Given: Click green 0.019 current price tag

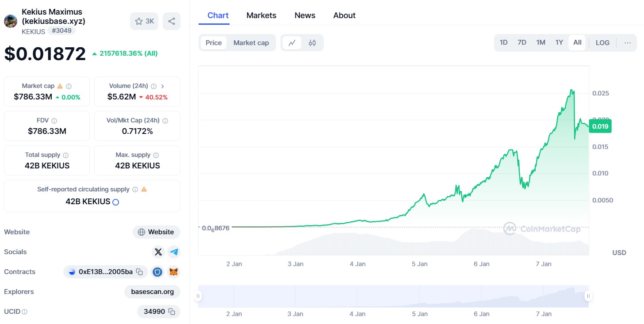Looking at the screenshot, I should 600,126.
